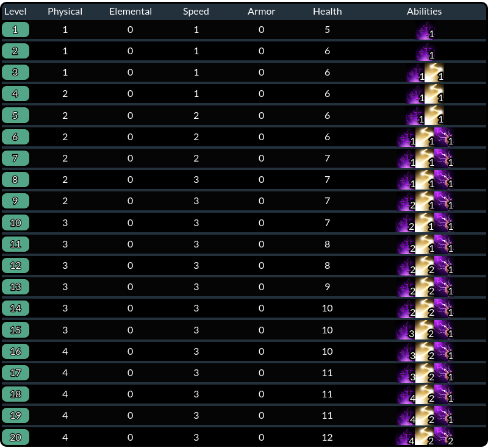This screenshot has height=448, width=488.
Task: Click the green Level 1 badge
Action: click(16, 30)
